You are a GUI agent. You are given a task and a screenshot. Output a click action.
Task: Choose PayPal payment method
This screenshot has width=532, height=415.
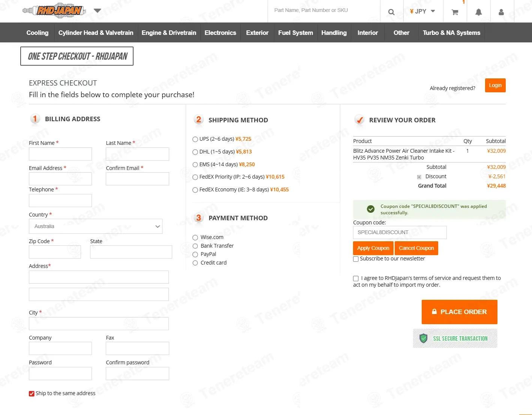click(x=195, y=254)
